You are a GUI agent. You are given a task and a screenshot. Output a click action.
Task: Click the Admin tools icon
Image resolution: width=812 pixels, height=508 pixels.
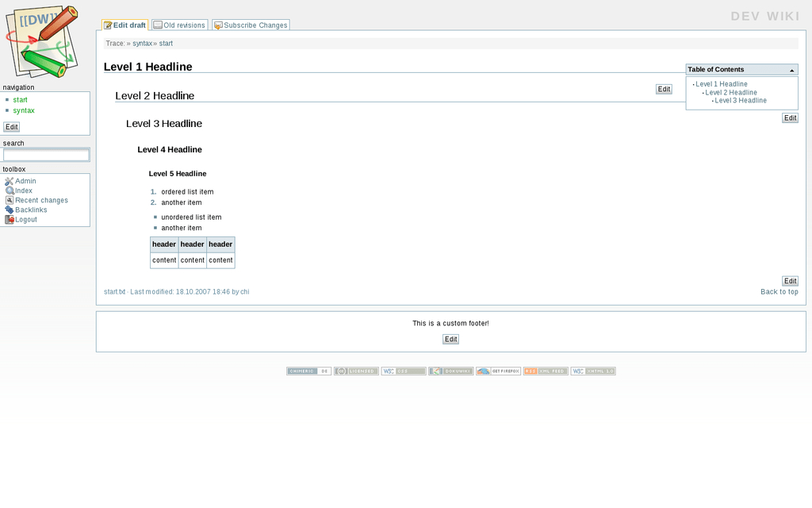tap(9, 181)
